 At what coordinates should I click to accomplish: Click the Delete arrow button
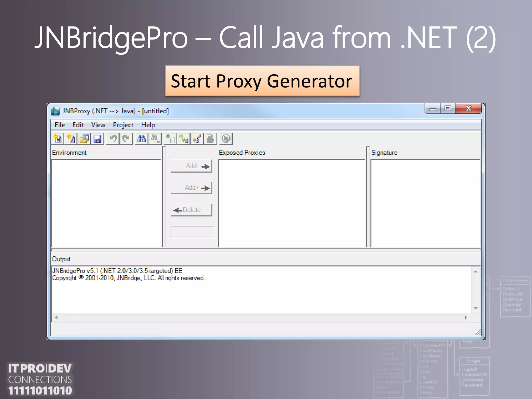click(x=191, y=210)
